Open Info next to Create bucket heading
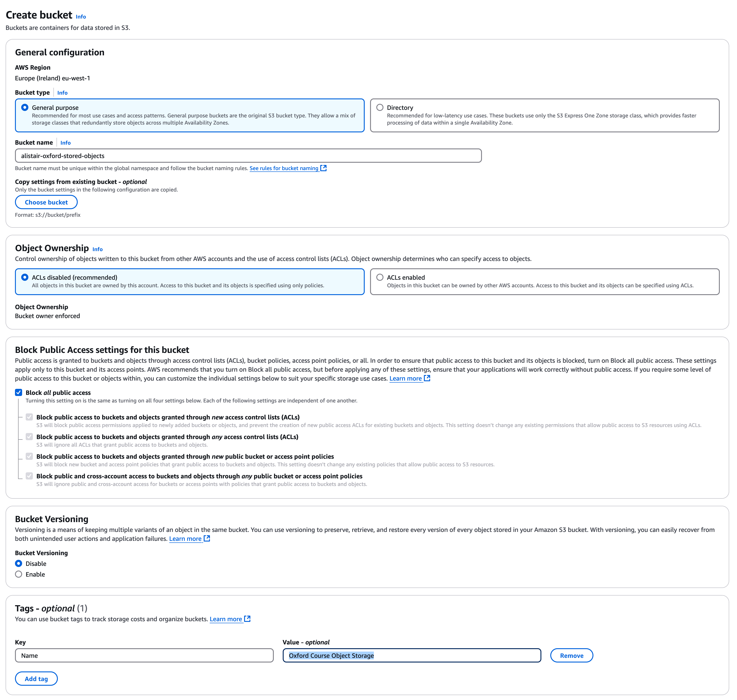This screenshot has width=737, height=700. click(x=81, y=17)
